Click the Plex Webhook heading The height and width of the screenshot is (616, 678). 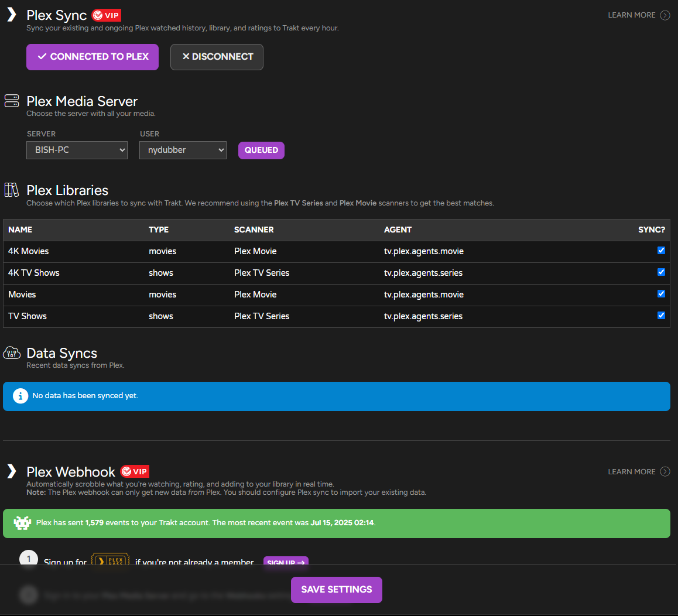(x=71, y=471)
